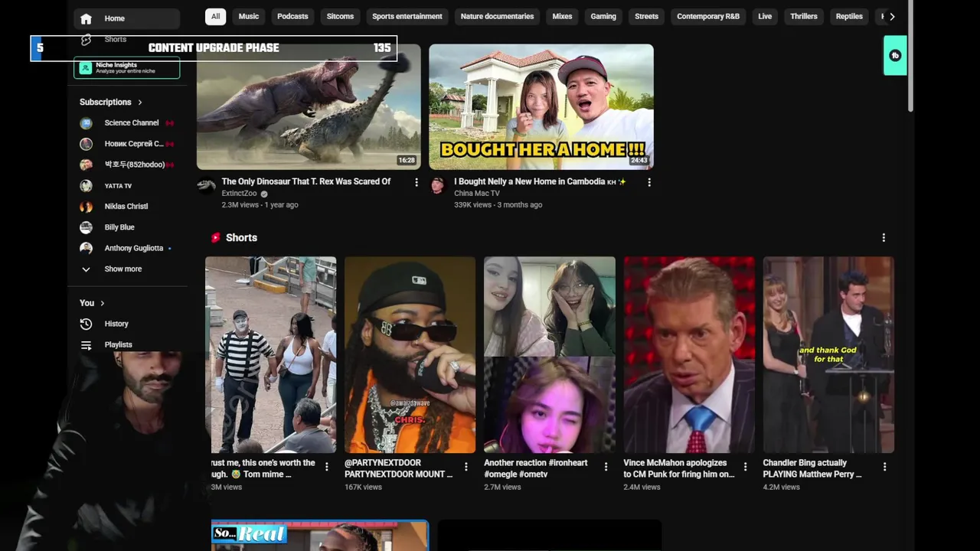Select the Live filter chip
980x551 pixels.
point(765,16)
